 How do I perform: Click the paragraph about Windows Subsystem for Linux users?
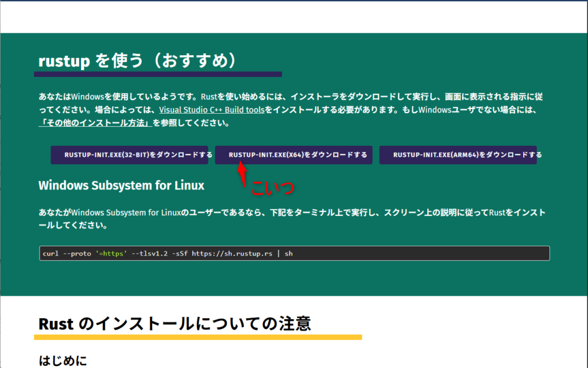[287, 219]
